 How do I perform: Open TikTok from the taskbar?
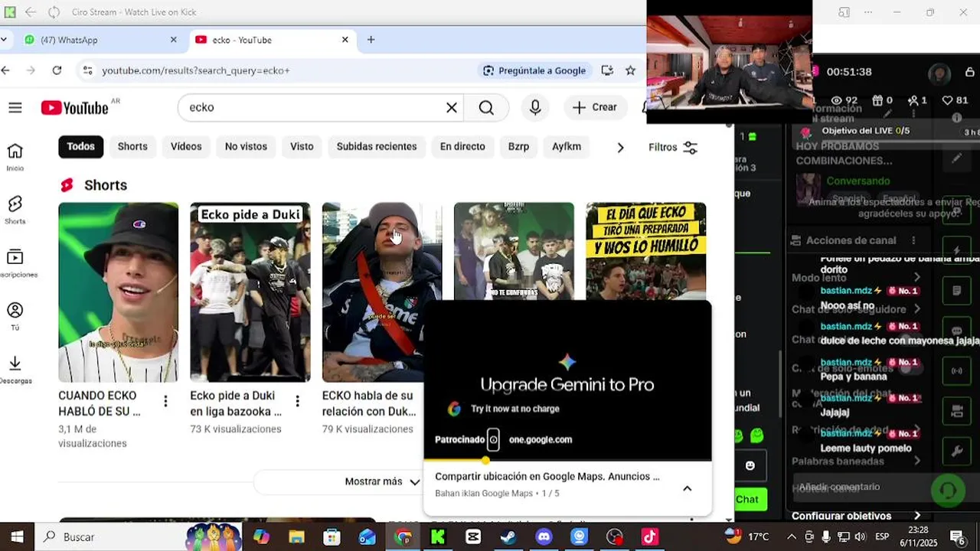click(x=650, y=537)
